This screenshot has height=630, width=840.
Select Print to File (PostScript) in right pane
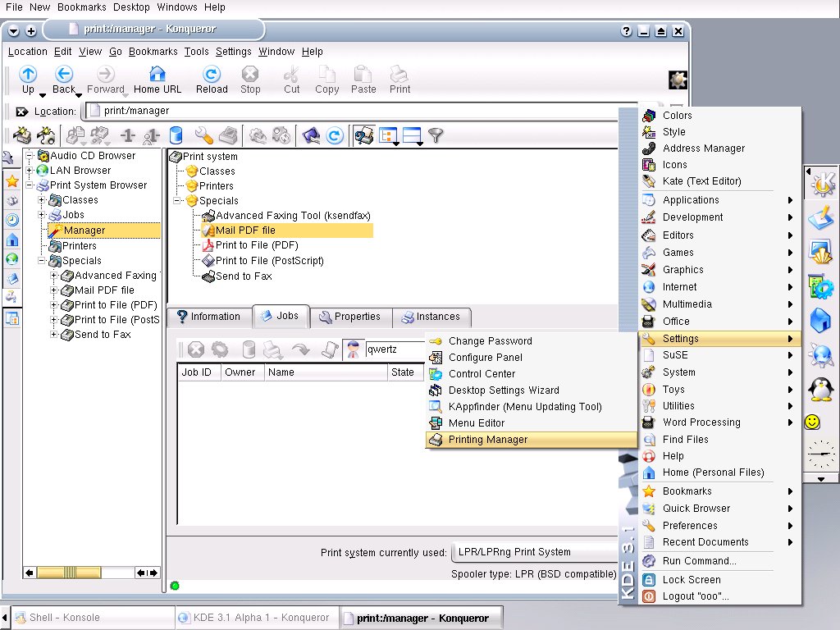[x=269, y=261]
